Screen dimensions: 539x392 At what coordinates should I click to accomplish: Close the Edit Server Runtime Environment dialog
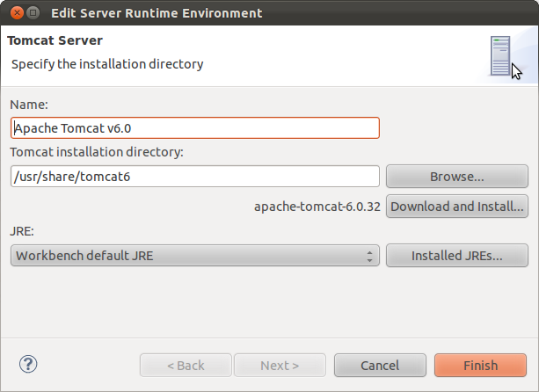[x=17, y=13]
